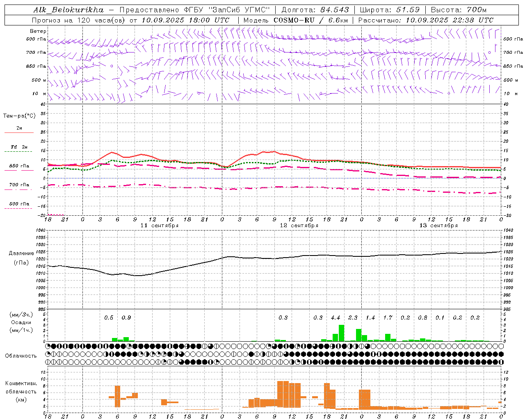Click the '850 гПа' temperature legend entry

coord(19,166)
